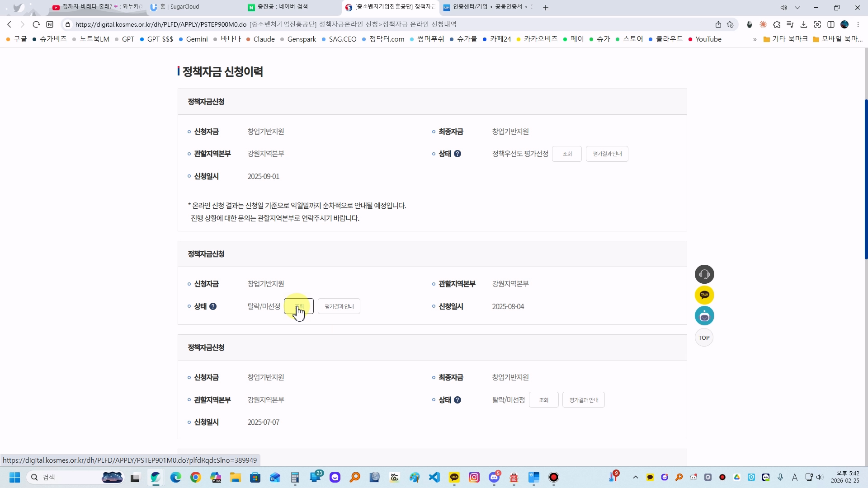Open the KakaoTalk chat floating icon
The image size is (868, 488).
click(x=704, y=295)
